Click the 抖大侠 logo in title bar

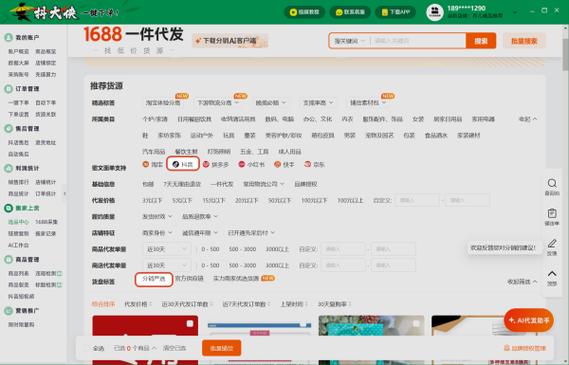tap(44, 12)
